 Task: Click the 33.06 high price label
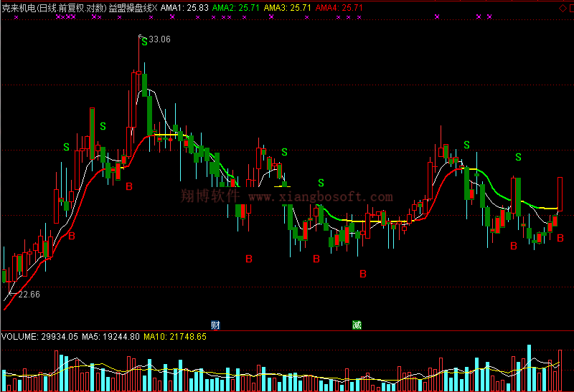click(159, 39)
